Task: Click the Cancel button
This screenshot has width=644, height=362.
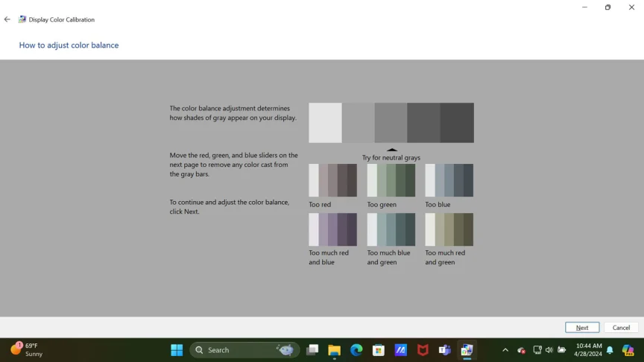Action: coord(621,328)
